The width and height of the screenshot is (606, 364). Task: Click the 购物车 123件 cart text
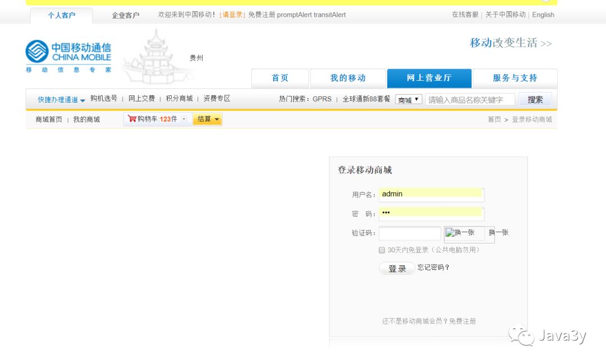pos(157,119)
